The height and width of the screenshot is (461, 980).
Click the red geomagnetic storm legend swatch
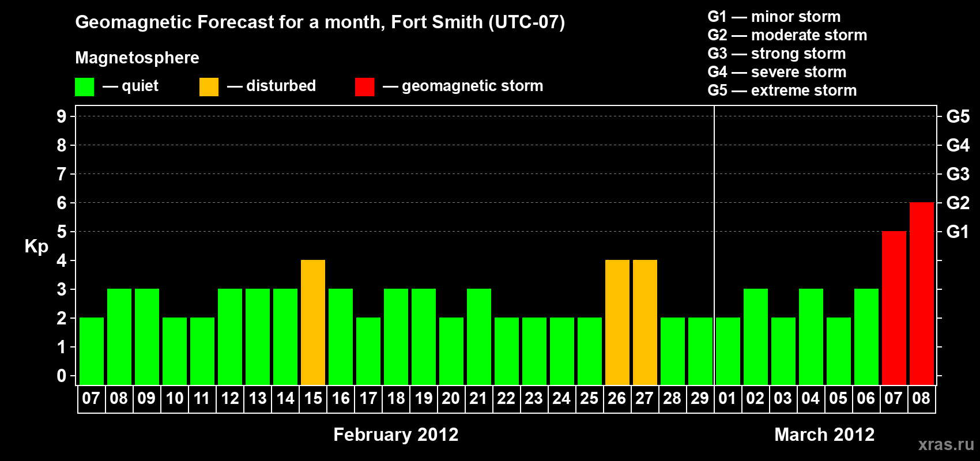click(x=364, y=87)
